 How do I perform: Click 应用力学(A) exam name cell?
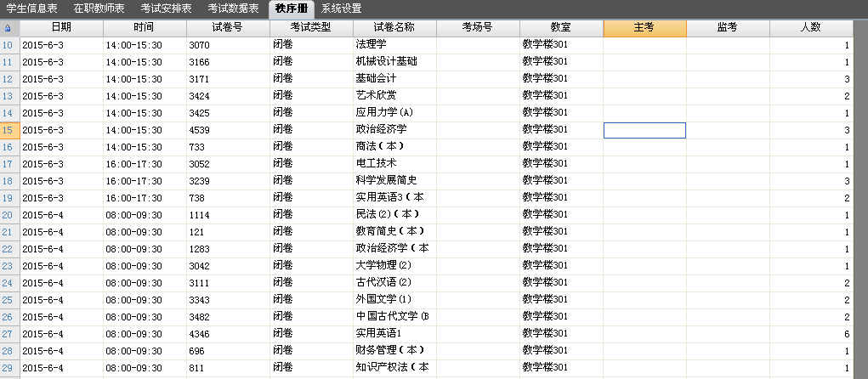pyautogui.click(x=394, y=113)
